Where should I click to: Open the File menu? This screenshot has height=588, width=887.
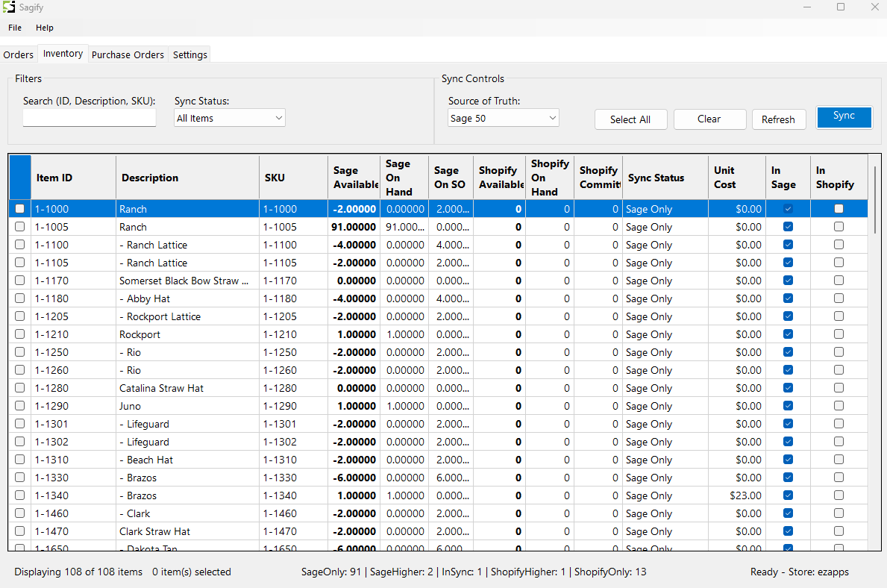coord(15,28)
